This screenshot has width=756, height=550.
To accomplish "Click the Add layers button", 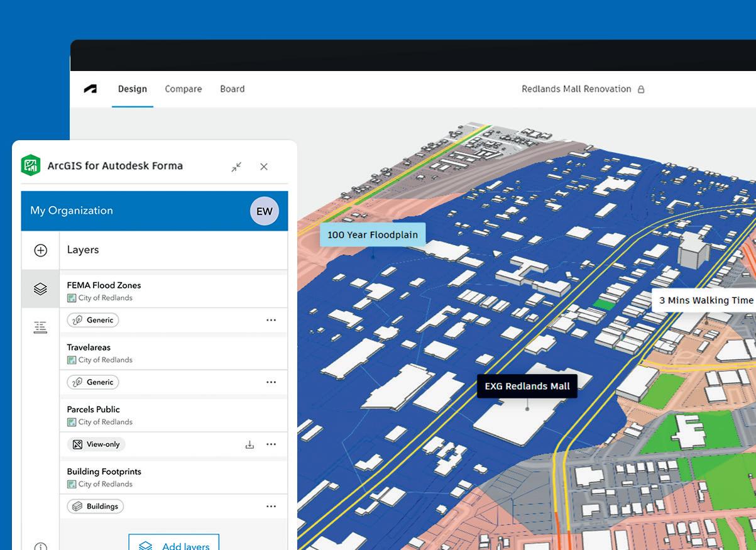I will [174, 544].
